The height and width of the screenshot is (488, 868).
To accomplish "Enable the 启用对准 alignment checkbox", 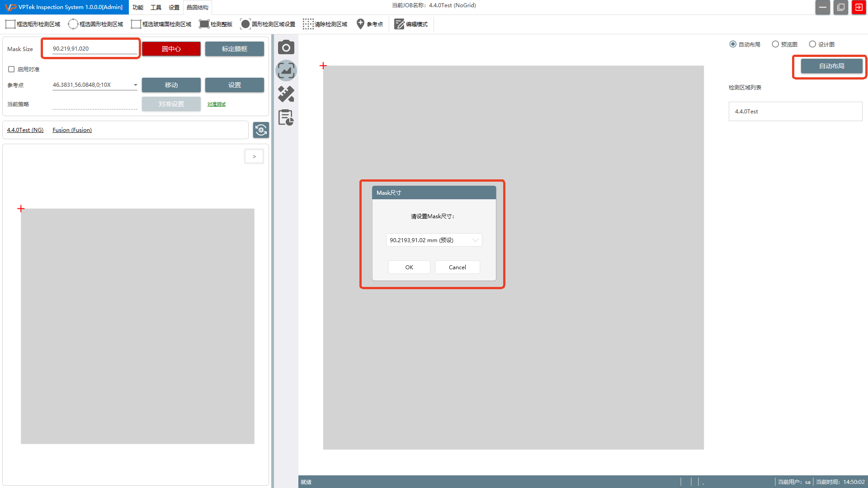I will coord(11,69).
